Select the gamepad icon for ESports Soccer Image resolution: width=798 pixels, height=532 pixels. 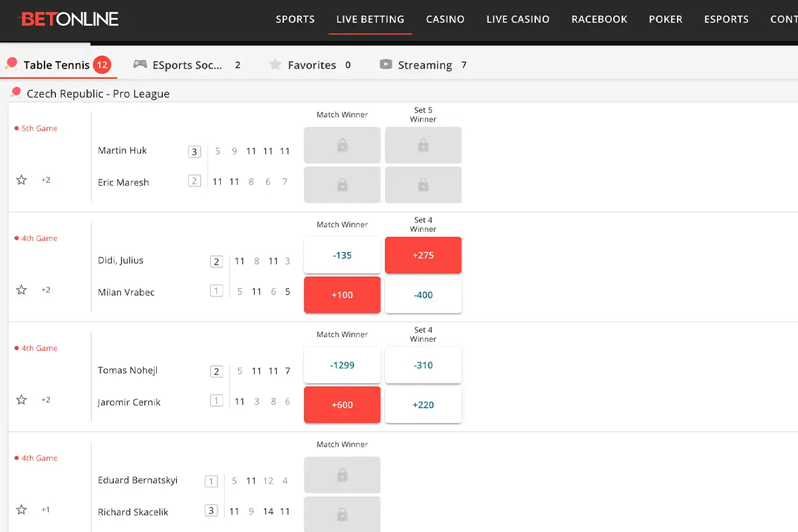tap(140, 65)
